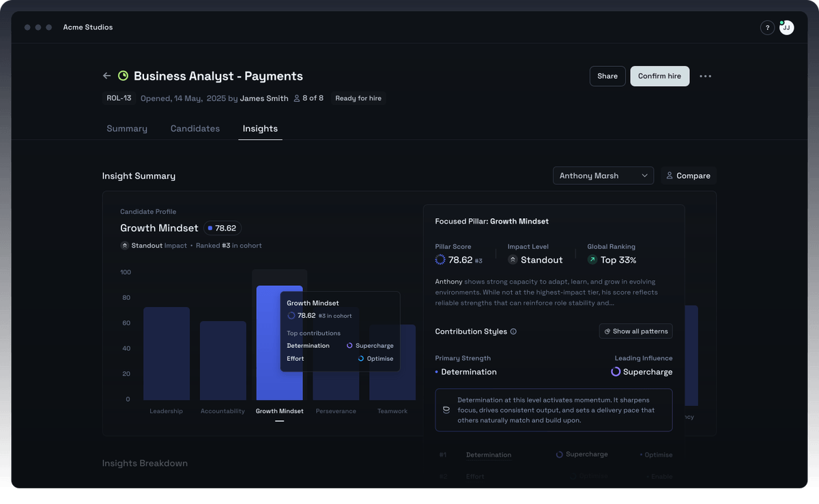Click the Supercharge ring icon in chart tooltip

click(349, 346)
